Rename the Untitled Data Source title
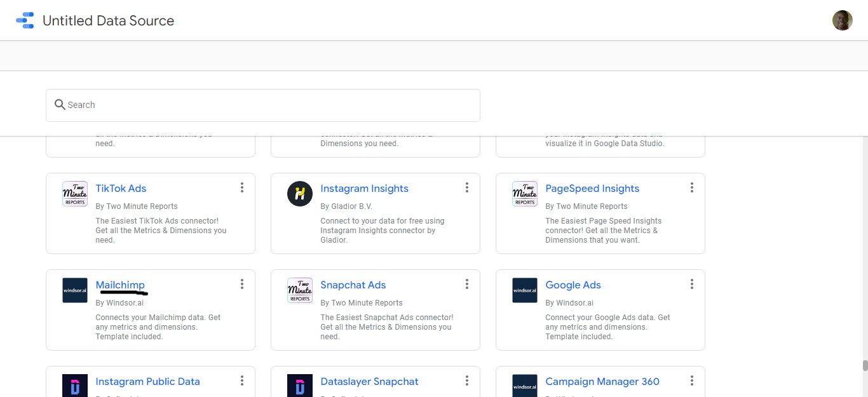The height and width of the screenshot is (397, 868). coord(108,20)
